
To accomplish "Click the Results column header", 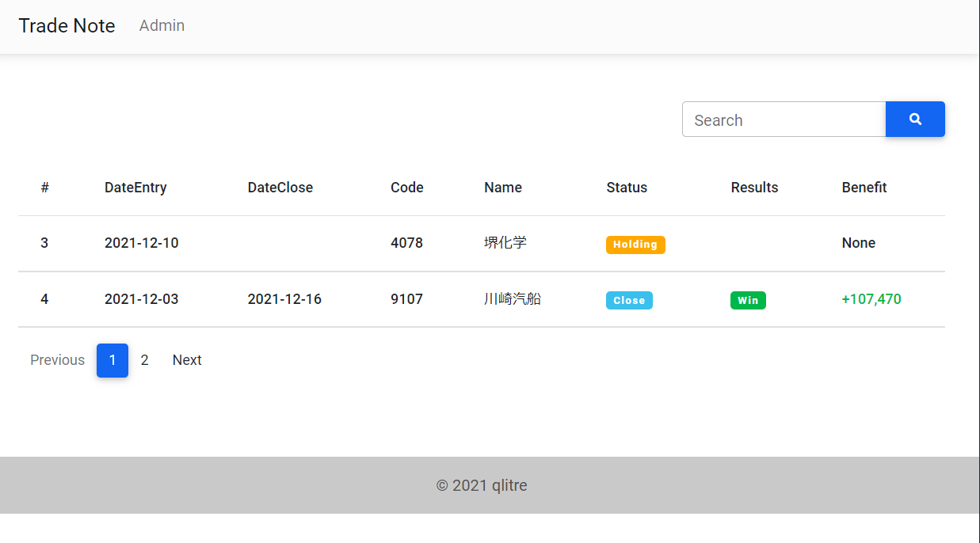I will click(754, 188).
